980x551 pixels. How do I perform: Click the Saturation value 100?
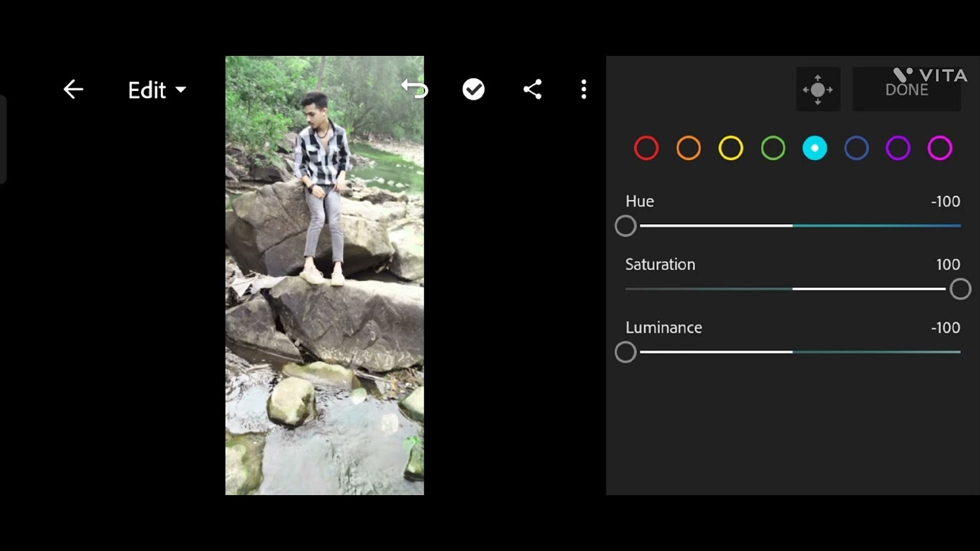point(948,265)
